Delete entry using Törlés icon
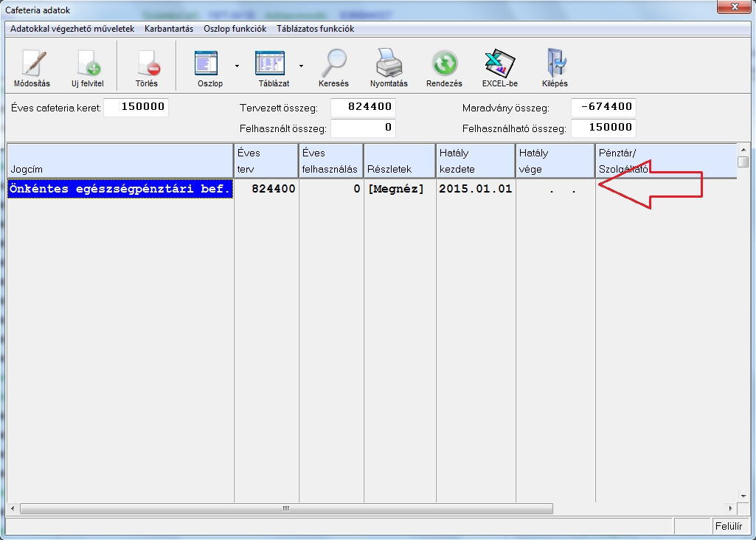 pos(146,64)
